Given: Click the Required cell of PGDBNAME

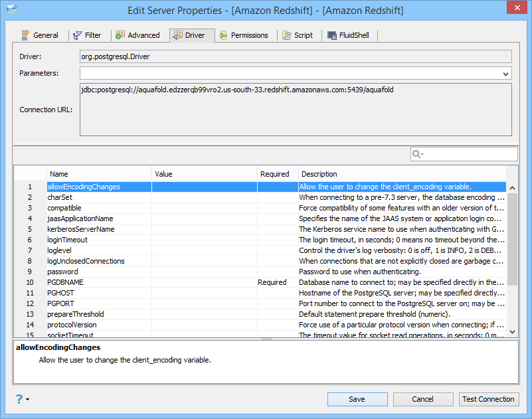Looking at the screenshot, I should (278, 282).
